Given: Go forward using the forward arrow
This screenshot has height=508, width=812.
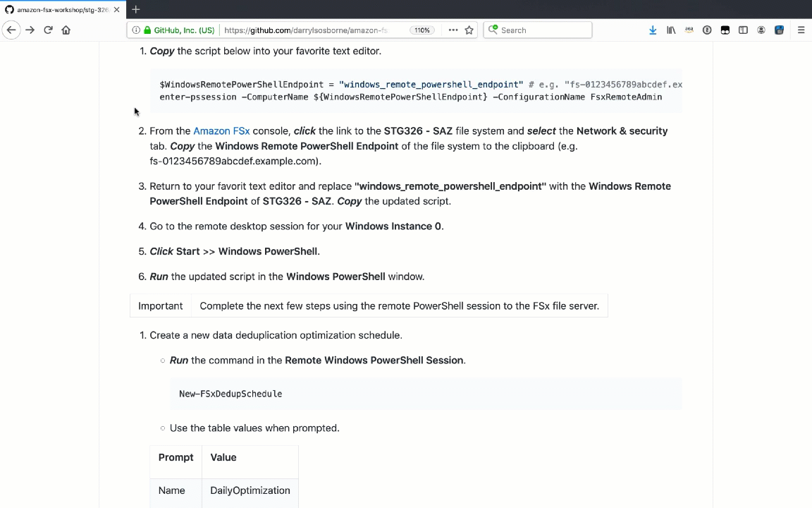Looking at the screenshot, I should tap(30, 30).
